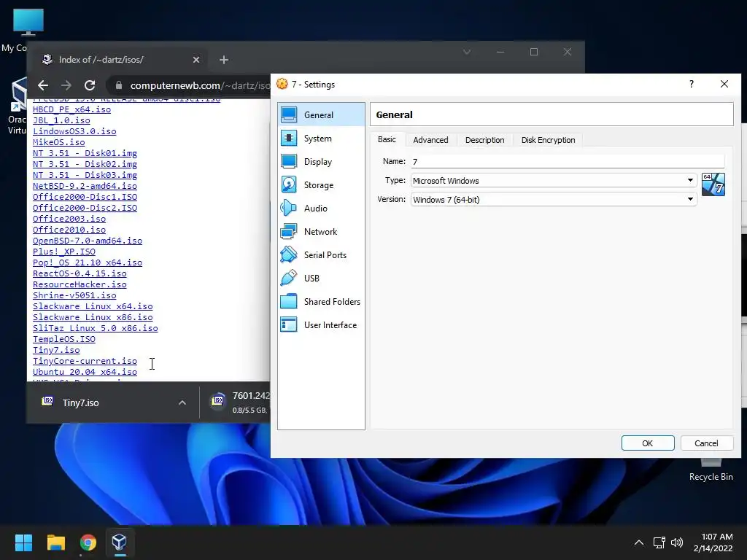Select the Index of /~dartz/isos/ browser tab
The image size is (747, 560).
click(x=119, y=60)
